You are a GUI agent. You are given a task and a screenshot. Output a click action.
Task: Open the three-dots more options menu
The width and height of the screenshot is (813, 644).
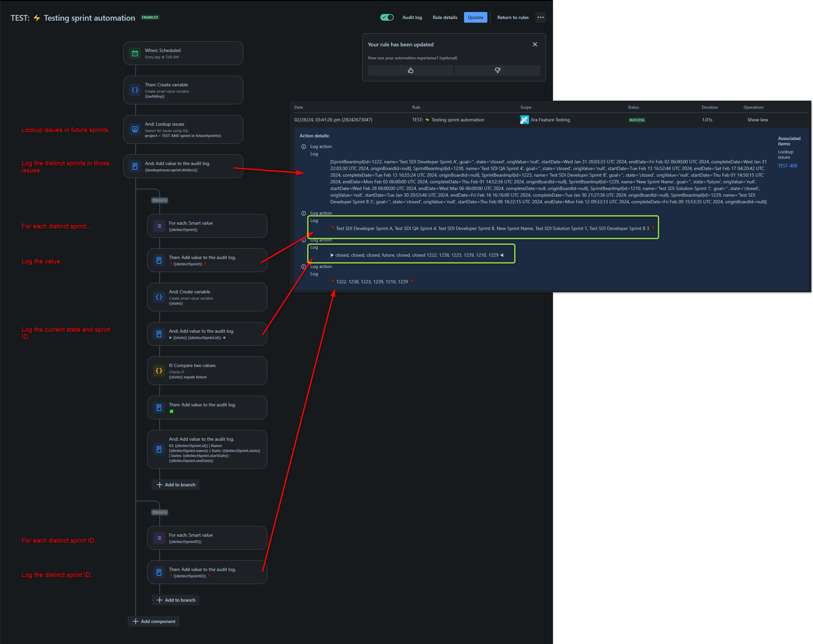point(540,17)
